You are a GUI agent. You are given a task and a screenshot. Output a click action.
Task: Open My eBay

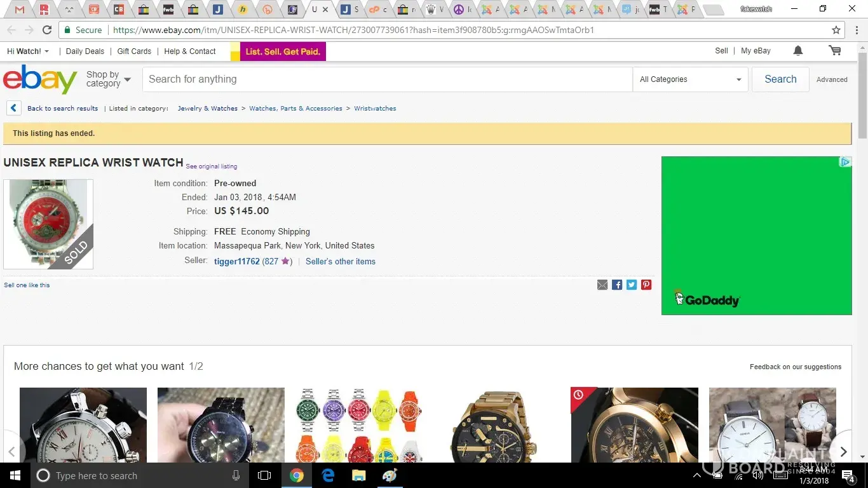(756, 51)
